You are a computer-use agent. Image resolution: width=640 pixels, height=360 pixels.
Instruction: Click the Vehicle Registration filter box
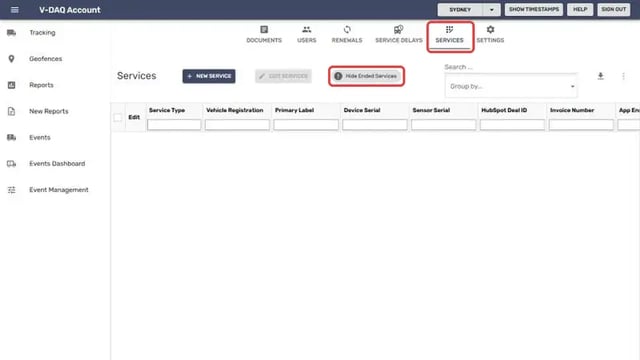[x=237, y=124]
